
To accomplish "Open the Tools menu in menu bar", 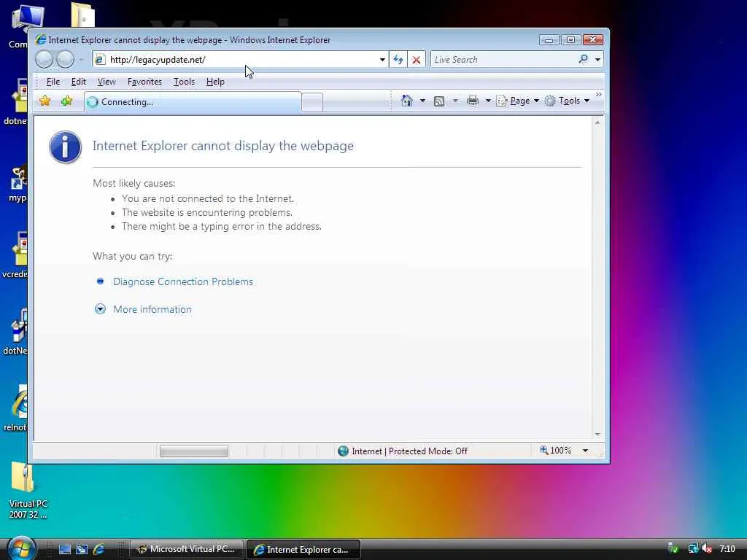I will click(184, 82).
